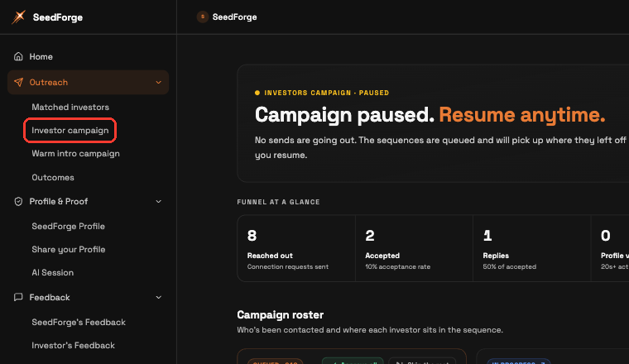The image size is (629, 364).
Task: Click the Home house icon
Action: (18, 56)
